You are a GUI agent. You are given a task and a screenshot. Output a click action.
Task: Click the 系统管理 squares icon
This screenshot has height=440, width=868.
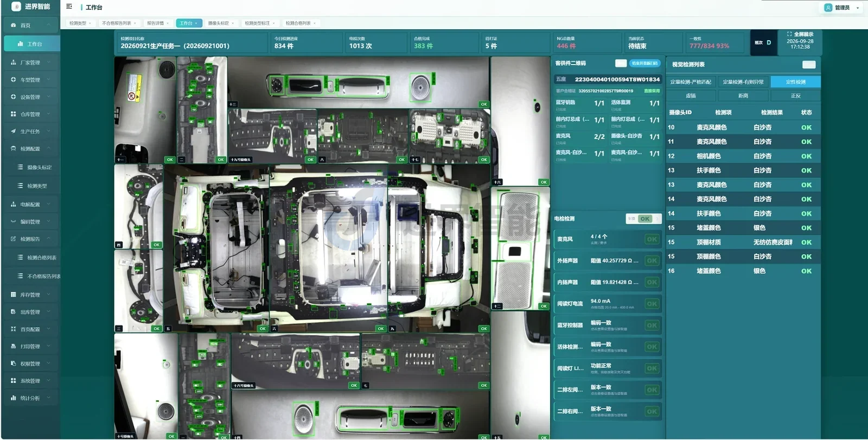pyautogui.click(x=14, y=381)
